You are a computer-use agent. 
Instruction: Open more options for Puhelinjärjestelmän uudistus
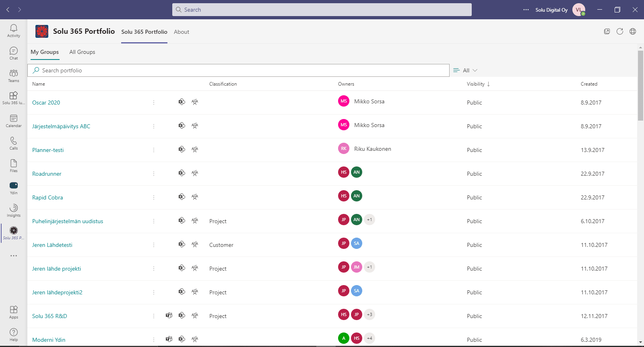(x=154, y=221)
